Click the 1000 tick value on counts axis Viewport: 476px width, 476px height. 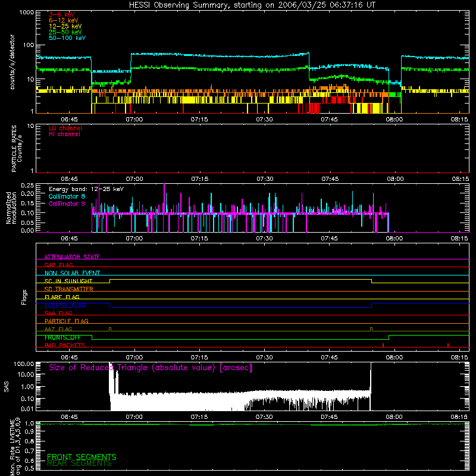pos(26,12)
